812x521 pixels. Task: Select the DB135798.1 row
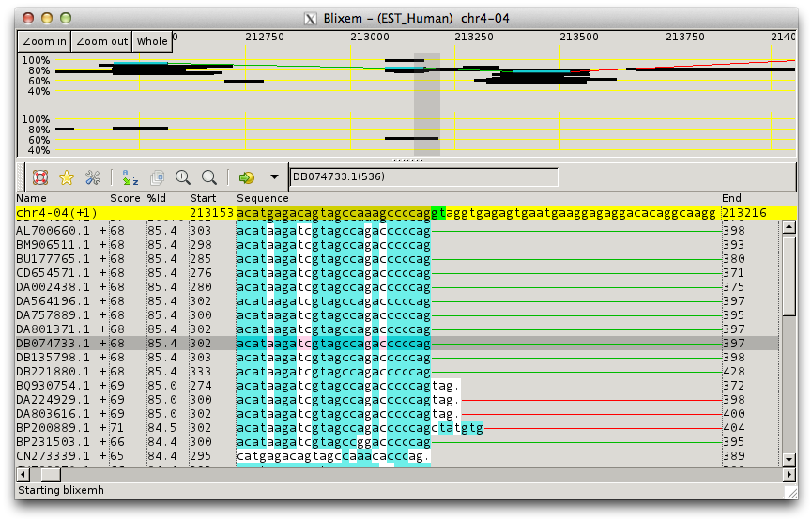pyautogui.click(x=397, y=358)
